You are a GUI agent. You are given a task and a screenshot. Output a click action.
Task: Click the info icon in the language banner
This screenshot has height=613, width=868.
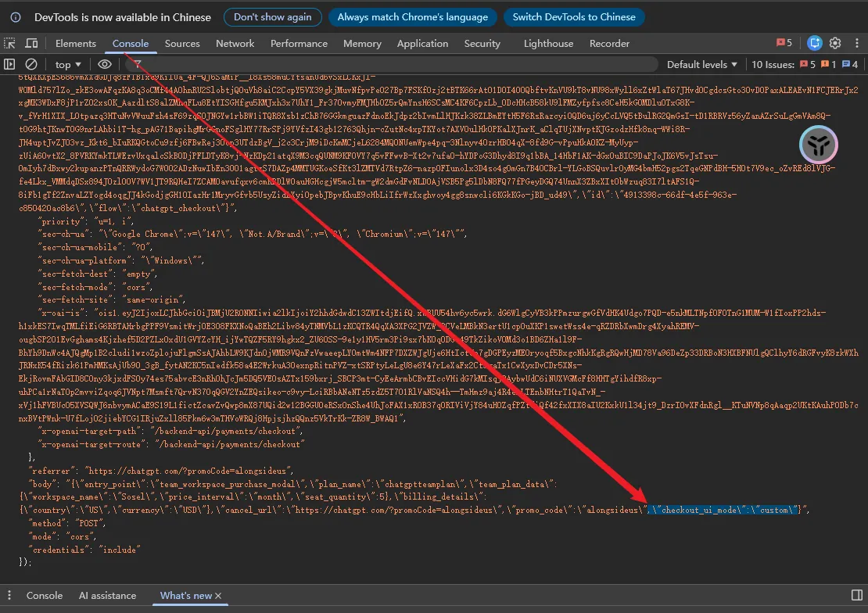[16, 17]
